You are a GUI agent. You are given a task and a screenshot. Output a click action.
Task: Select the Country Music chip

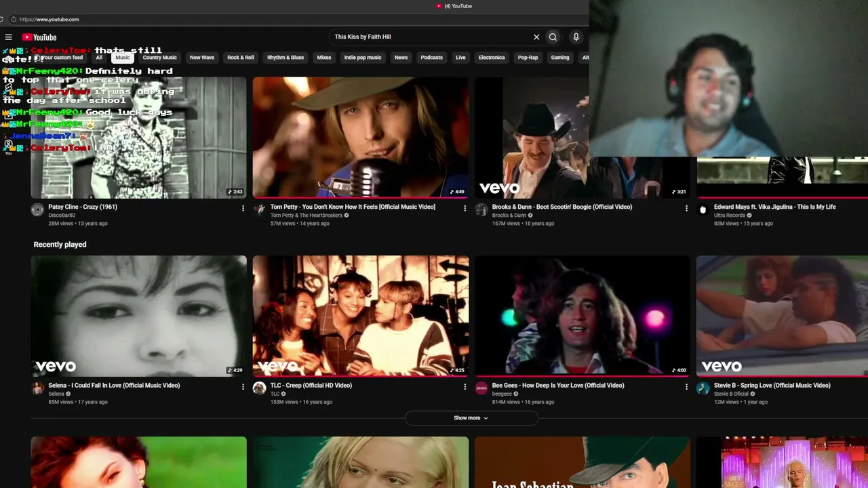[159, 58]
